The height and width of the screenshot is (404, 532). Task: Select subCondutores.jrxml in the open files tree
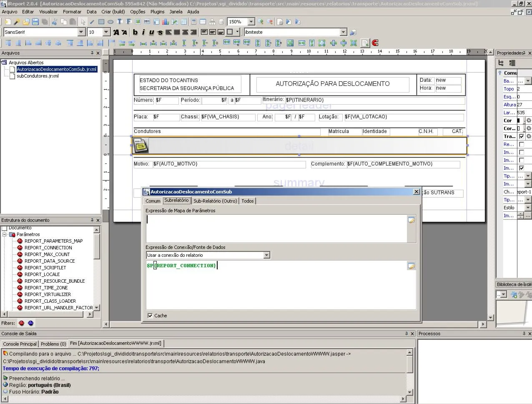click(38, 76)
